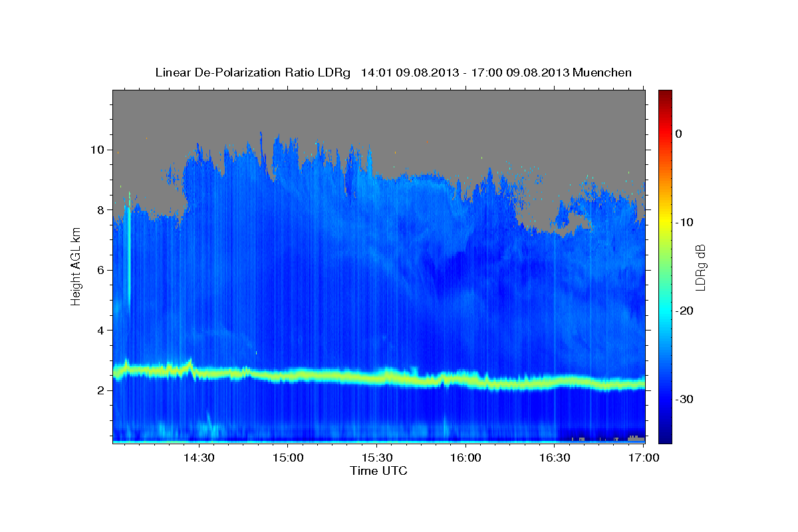Click the dark red top of colorbar

pyautogui.click(x=665, y=94)
